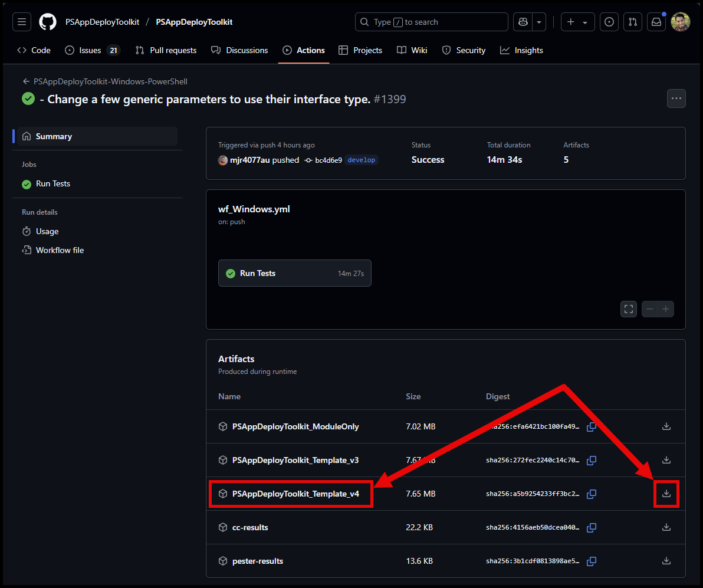Open the Discussions tab
This screenshot has width=703, height=588.
[239, 50]
